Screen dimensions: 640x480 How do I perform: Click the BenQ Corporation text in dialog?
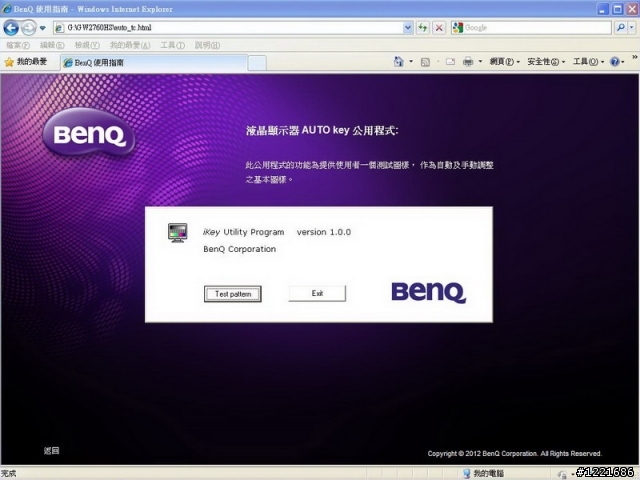click(240, 249)
